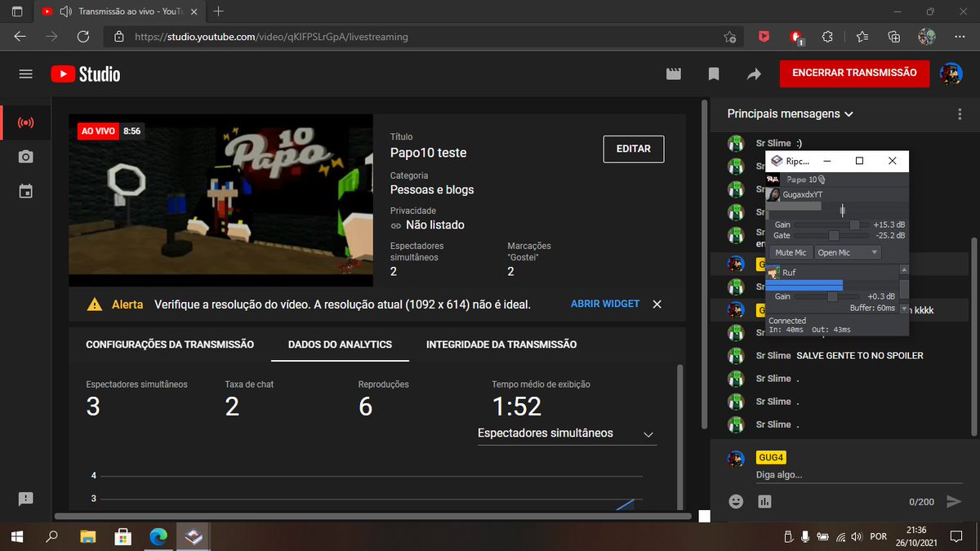Click the bookmark marker icon in Studio header
The height and width of the screenshot is (551, 980).
pos(714,74)
